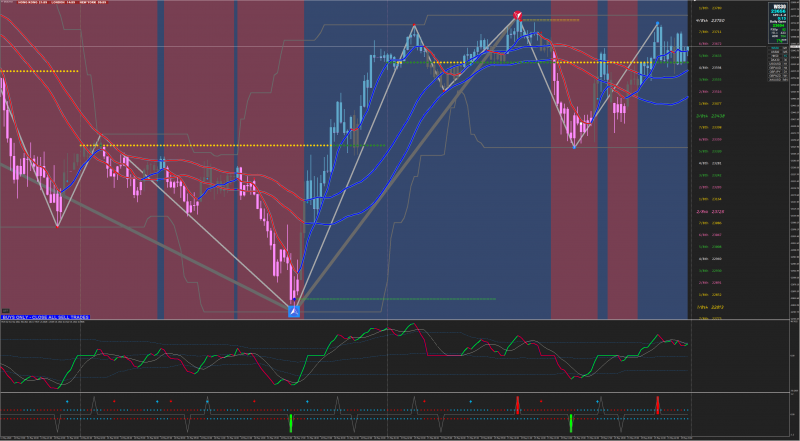Viewport: 800px width, 441px height.
Task: Click the blue buy arrow at the chart low
Action: 294,311
